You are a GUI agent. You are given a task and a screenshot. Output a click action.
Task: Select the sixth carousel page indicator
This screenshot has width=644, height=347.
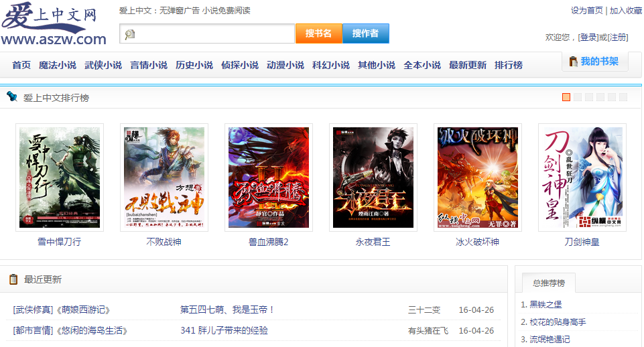[x=623, y=97]
